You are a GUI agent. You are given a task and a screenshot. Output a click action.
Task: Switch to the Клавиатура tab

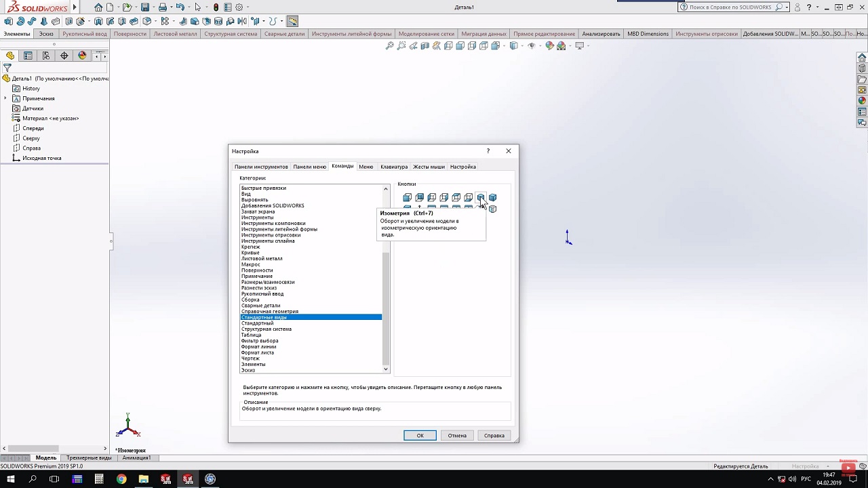[x=393, y=167]
